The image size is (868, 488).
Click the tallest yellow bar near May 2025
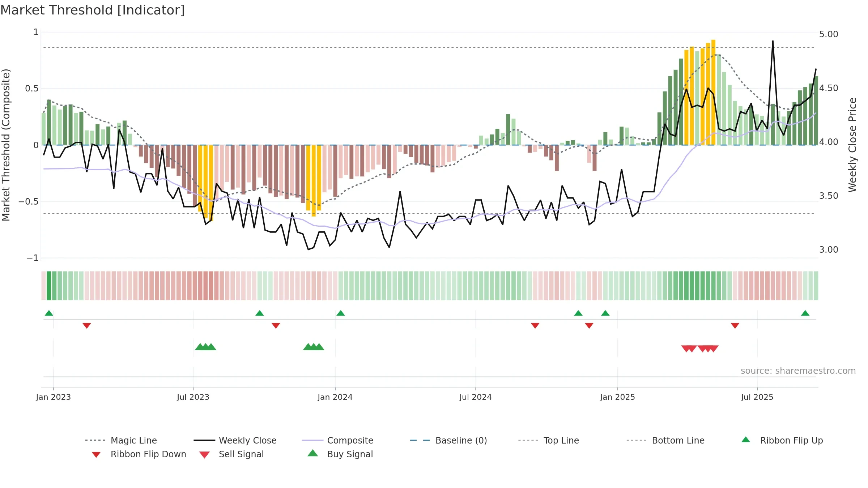pos(713,92)
